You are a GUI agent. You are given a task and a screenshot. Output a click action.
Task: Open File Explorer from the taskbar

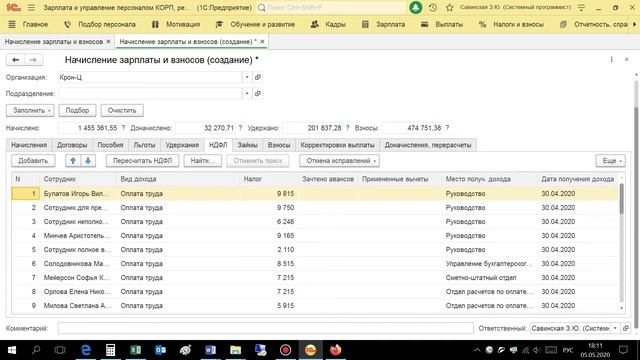point(236,350)
